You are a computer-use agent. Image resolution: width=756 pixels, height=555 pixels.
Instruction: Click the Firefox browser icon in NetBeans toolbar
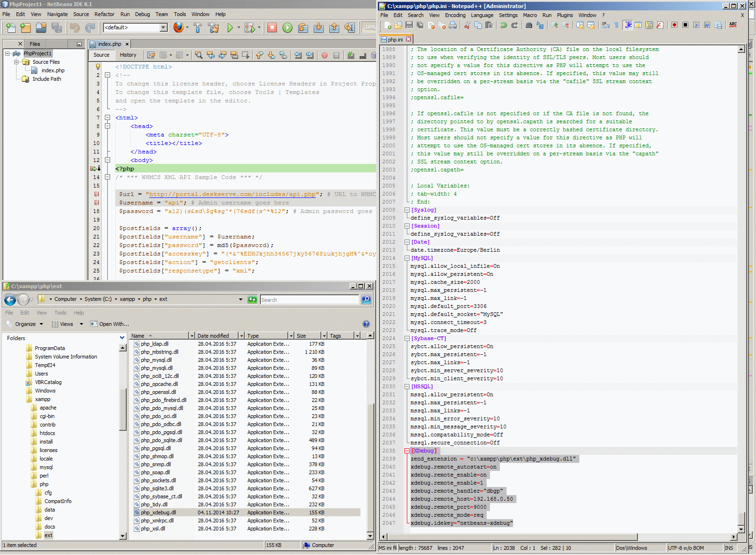click(178, 27)
